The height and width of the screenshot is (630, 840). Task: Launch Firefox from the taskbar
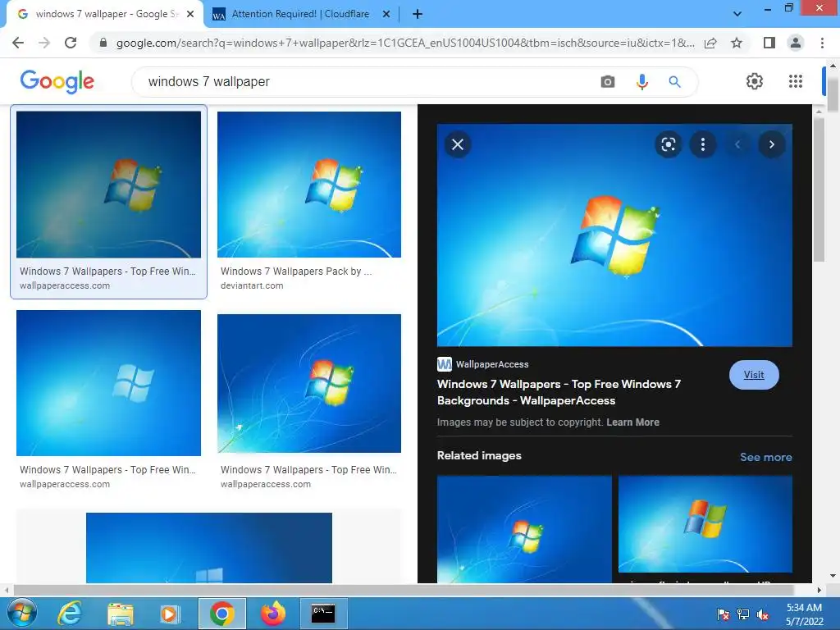click(x=273, y=614)
